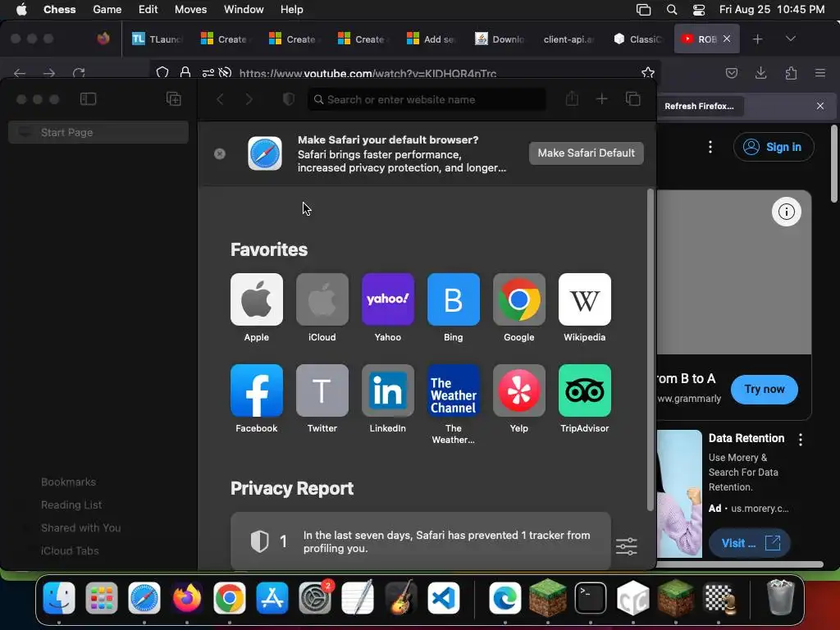
Task: Open the LinkedIn favorite tile
Action: click(x=388, y=390)
